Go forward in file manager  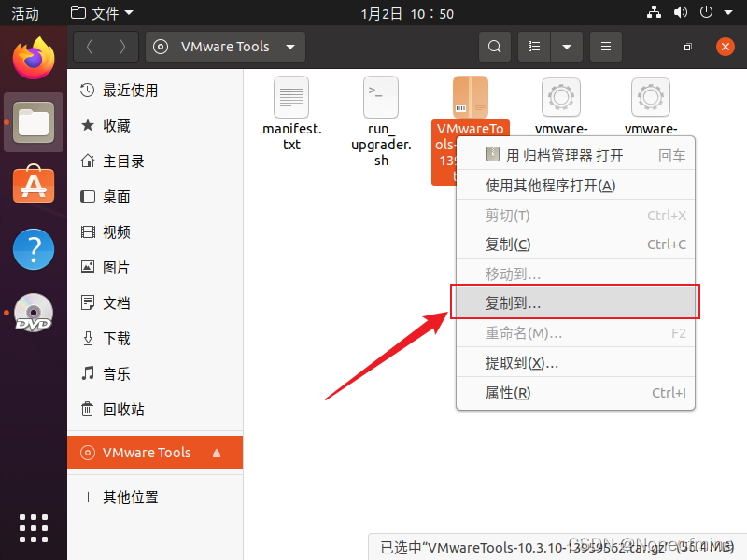point(122,47)
